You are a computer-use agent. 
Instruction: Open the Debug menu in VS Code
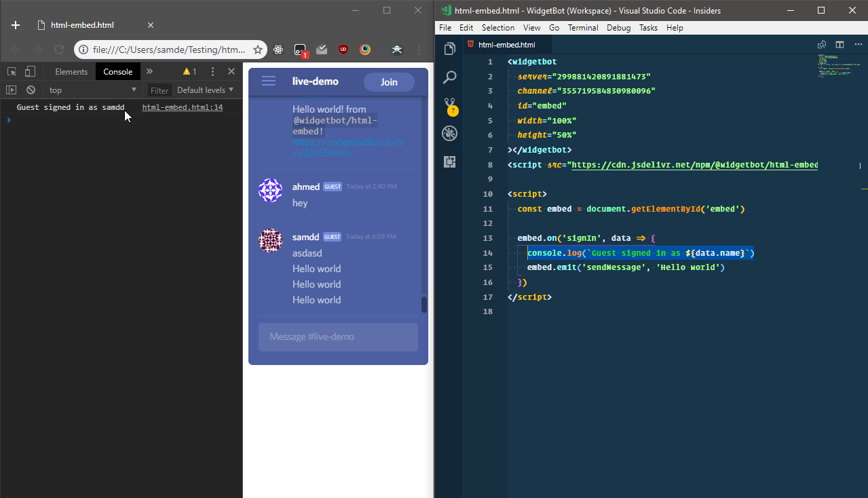619,28
